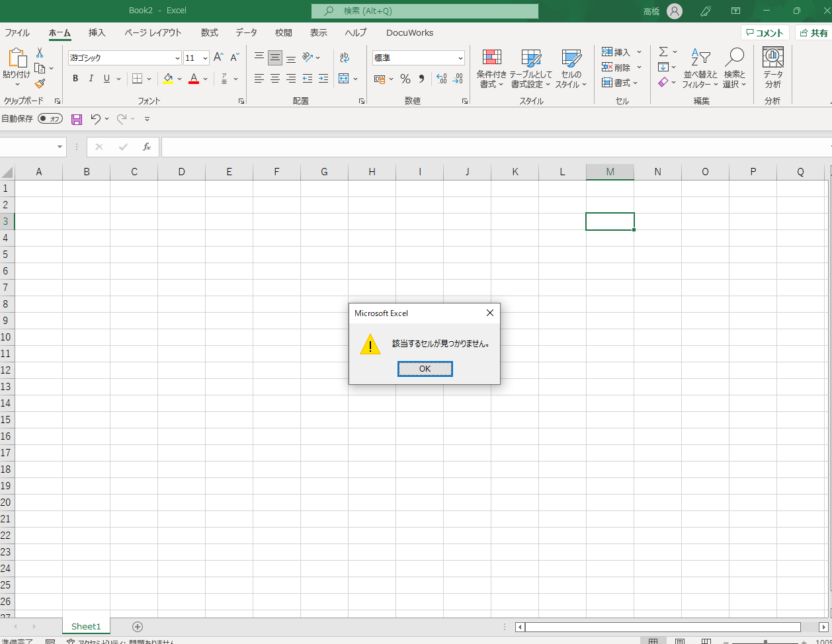Image resolution: width=832 pixels, height=644 pixels.
Task: Click 共有 share button
Action: point(813,33)
